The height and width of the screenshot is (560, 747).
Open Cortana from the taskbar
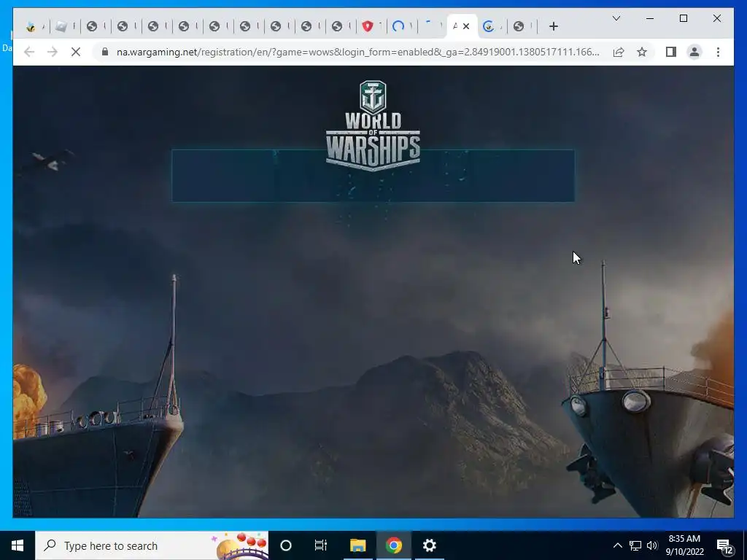tap(286, 545)
